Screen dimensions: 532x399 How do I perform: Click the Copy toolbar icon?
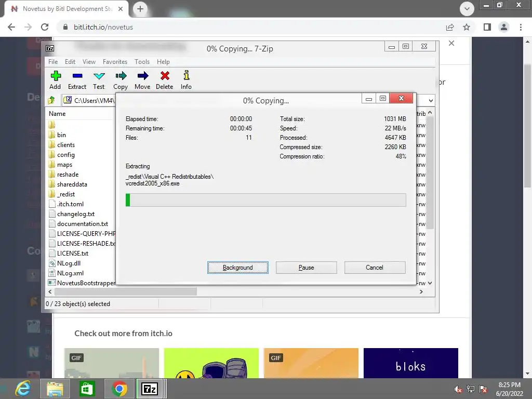(x=121, y=81)
